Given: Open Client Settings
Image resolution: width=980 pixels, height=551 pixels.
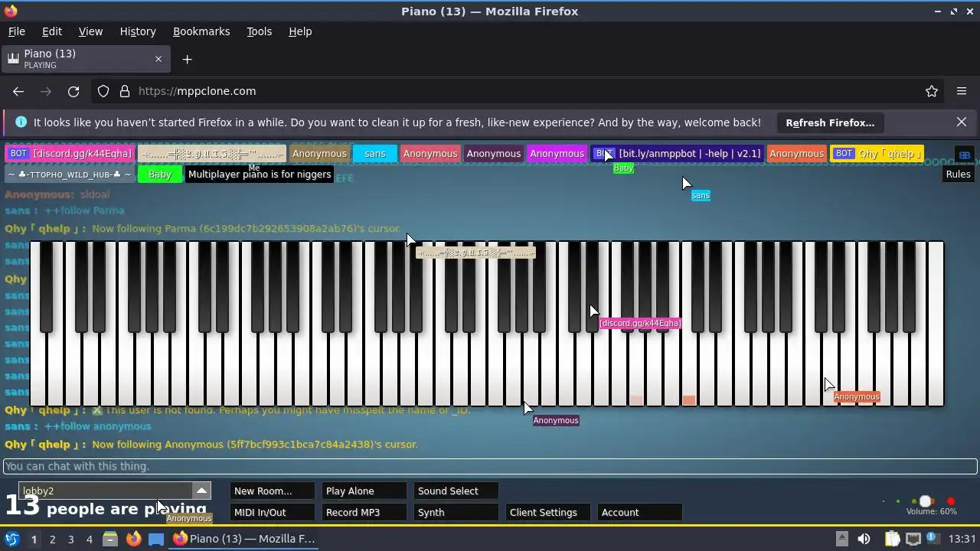Looking at the screenshot, I should [547, 512].
